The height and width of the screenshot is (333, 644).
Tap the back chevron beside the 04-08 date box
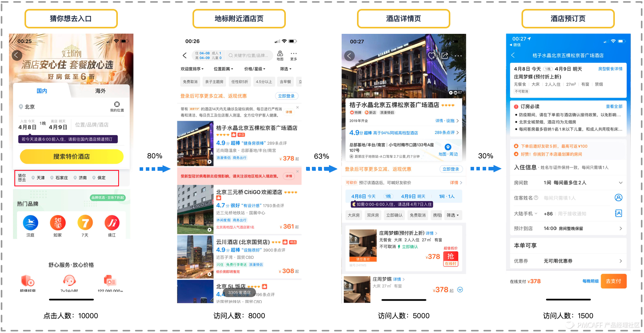185,56
